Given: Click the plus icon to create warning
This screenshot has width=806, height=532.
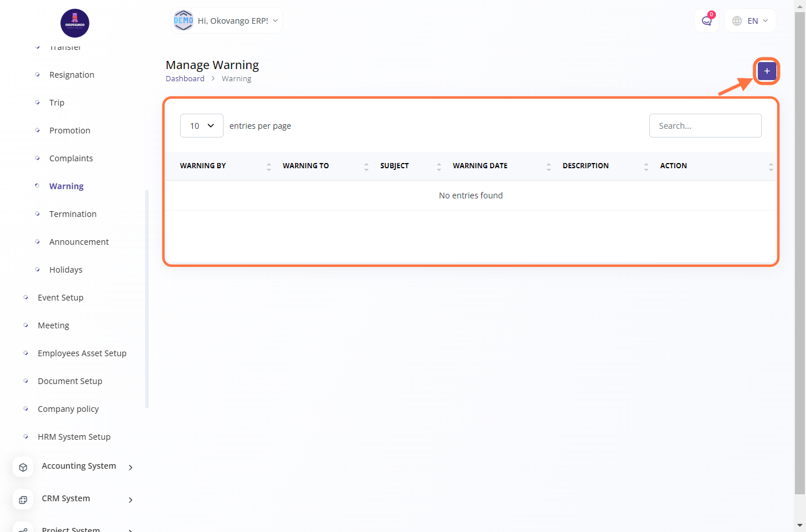Looking at the screenshot, I should 767,71.
